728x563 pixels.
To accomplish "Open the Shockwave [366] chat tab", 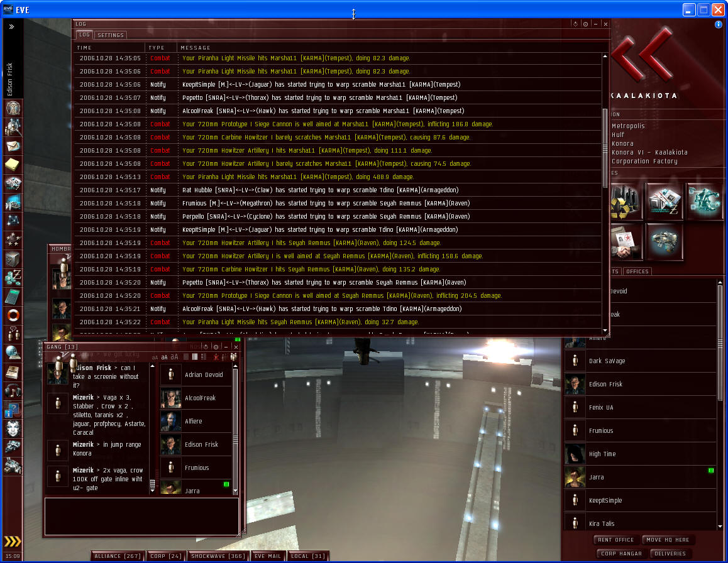I will pos(218,556).
